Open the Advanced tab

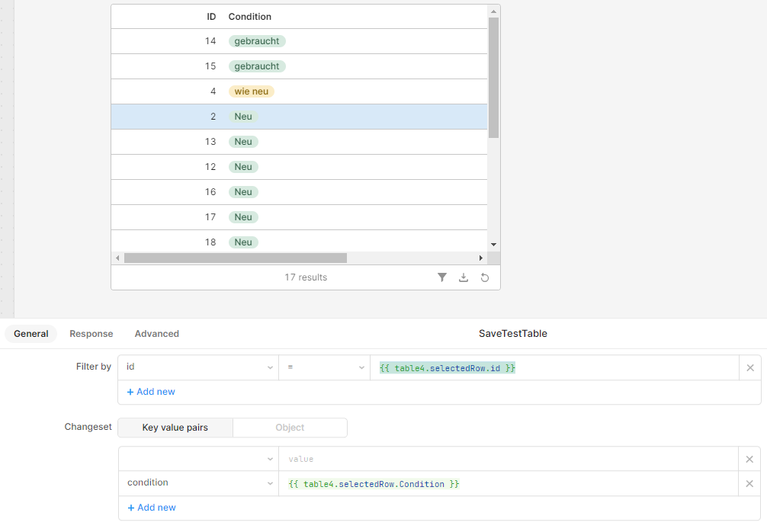(x=156, y=334)
